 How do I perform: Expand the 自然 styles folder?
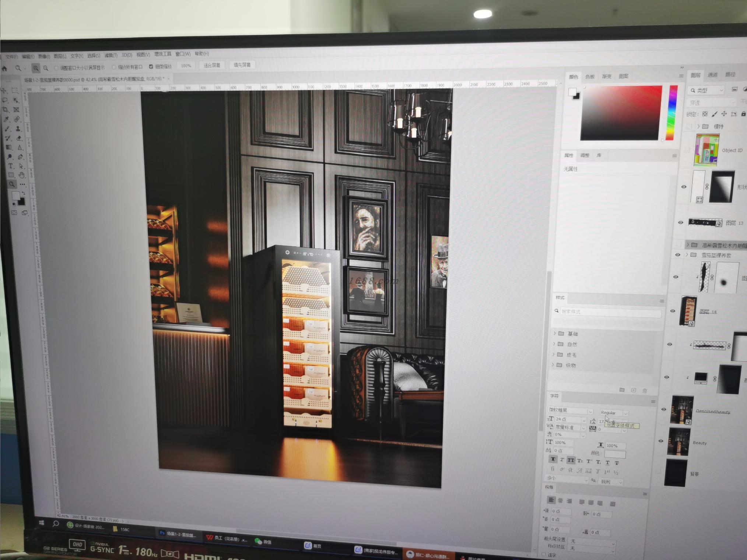(554, 344)
